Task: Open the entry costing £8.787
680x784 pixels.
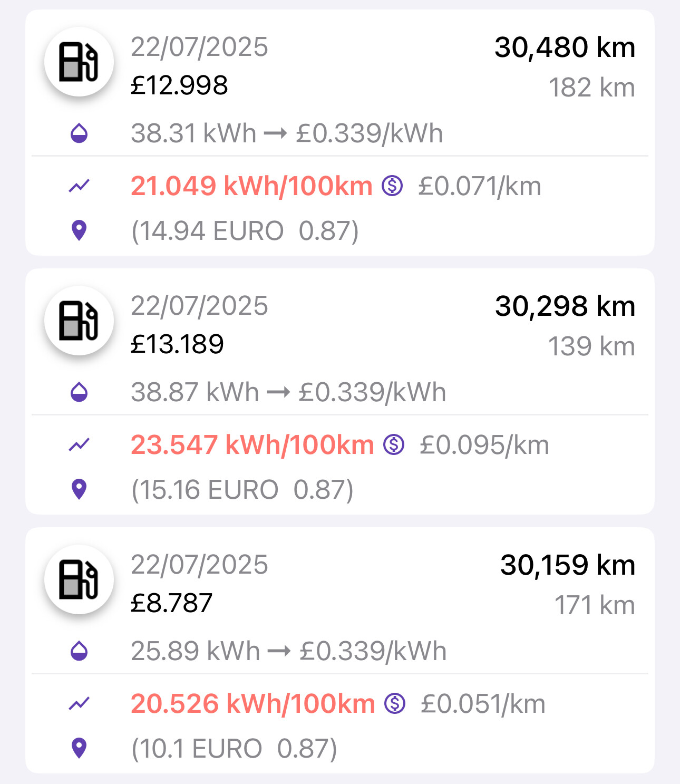Action: click(340, 650)
